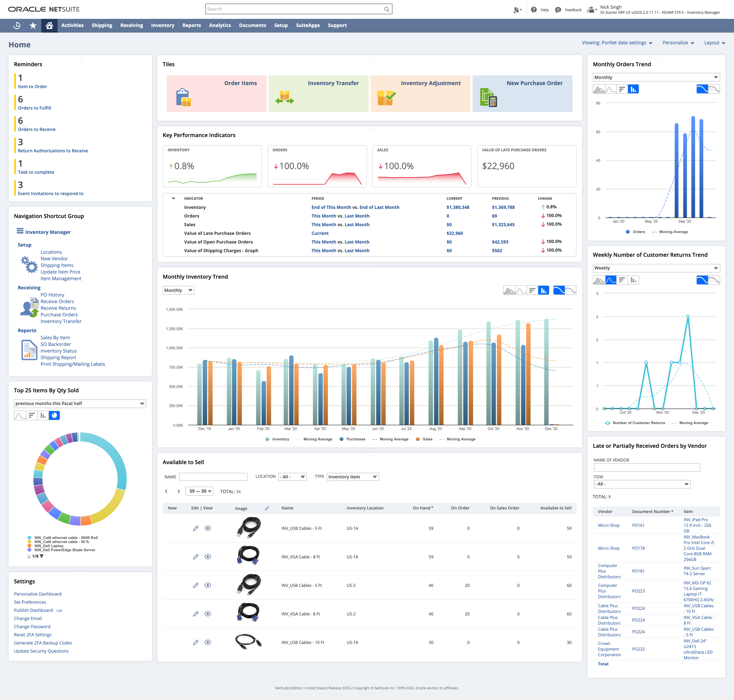Click the Help question mark icon
Screen dimensions: 734x700
[534, 10]
